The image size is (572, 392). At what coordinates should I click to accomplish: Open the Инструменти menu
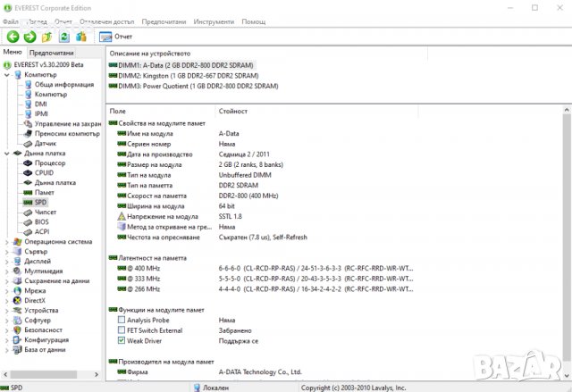coord(215,21)
